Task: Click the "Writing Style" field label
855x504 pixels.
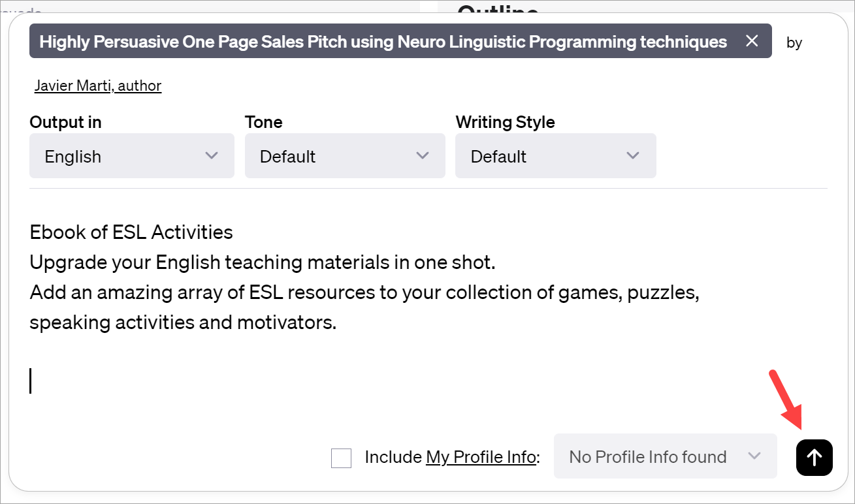Action: tap(505, 122)
